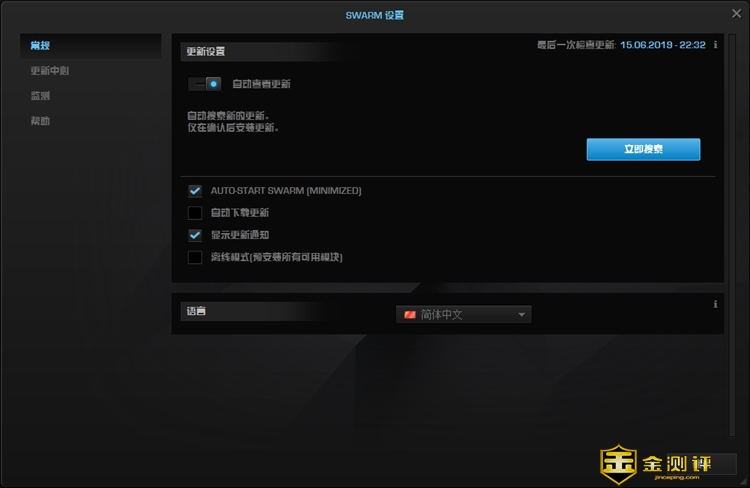Enable the 离线模式 offline mode checkbox

pyautogui.click(x=195, y=257)
